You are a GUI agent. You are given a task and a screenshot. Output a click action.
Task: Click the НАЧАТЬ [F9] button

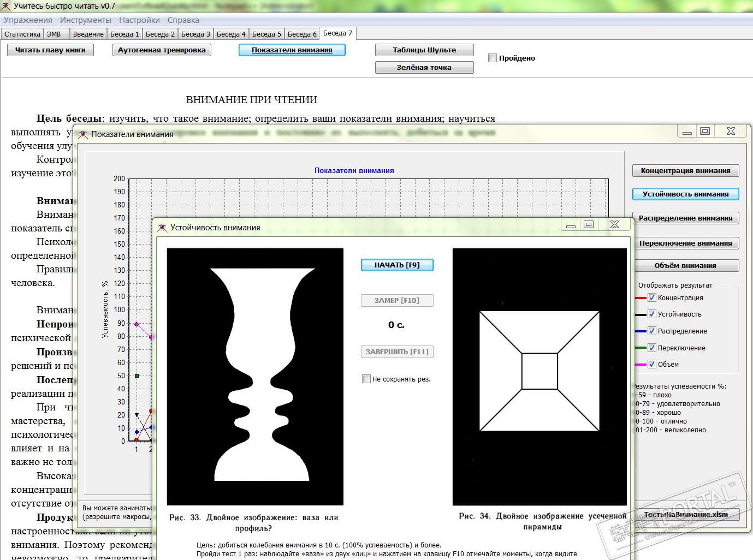click(397, 265)
